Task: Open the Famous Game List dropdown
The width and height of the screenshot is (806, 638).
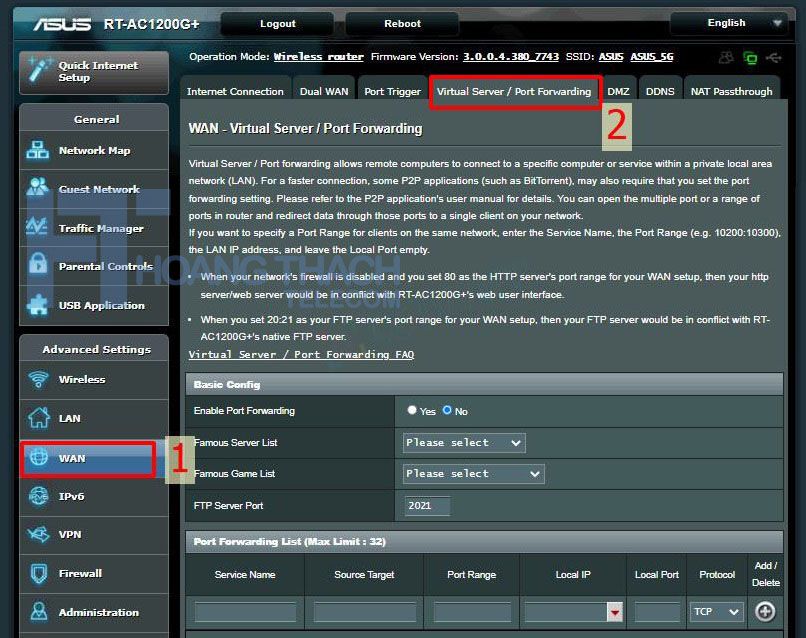Action: click(x=473, y=474)
